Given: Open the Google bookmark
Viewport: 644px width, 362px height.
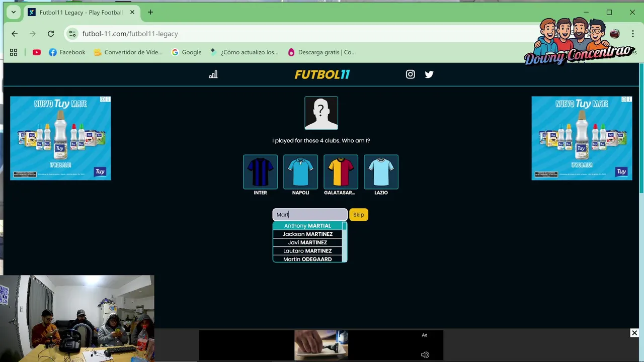Looking at the screenshot, I should (x=186, y=52).
